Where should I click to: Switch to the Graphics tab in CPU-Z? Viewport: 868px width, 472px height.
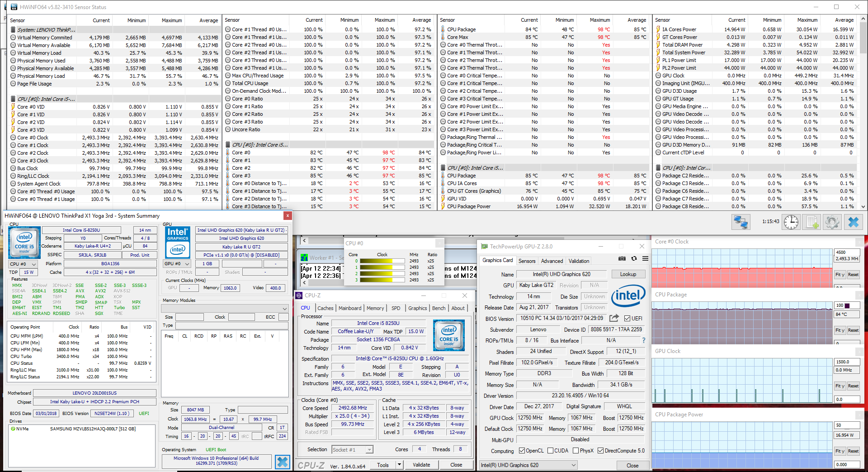(x=417, y=308)
